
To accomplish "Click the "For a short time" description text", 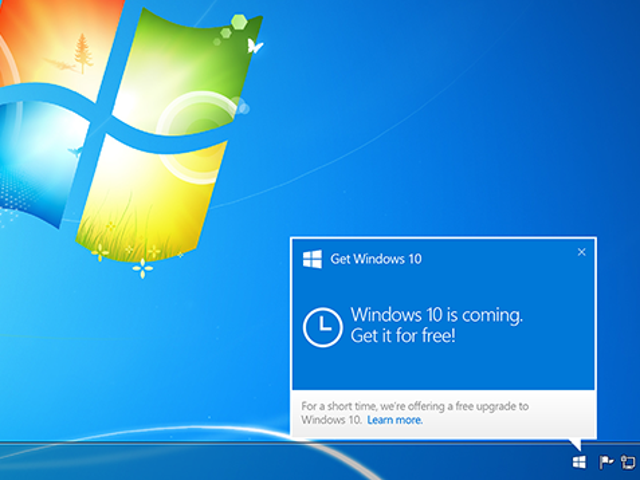I will pyautogui.click(x=415, y=413).
